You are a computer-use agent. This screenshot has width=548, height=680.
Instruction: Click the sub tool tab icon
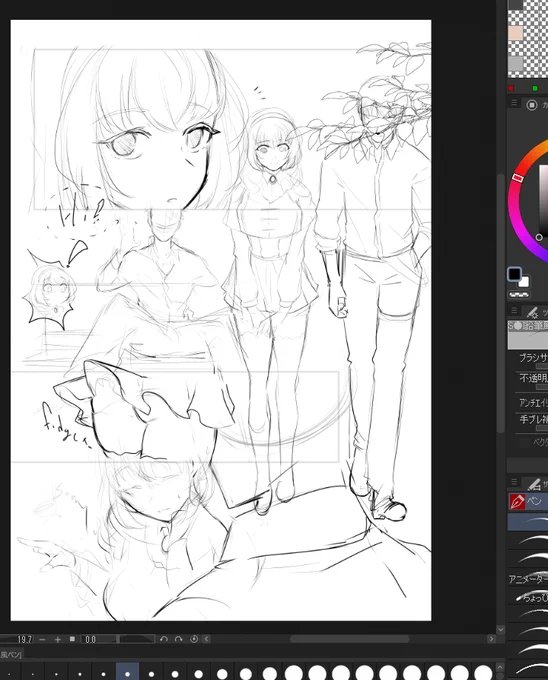click(x=534, y=484)
